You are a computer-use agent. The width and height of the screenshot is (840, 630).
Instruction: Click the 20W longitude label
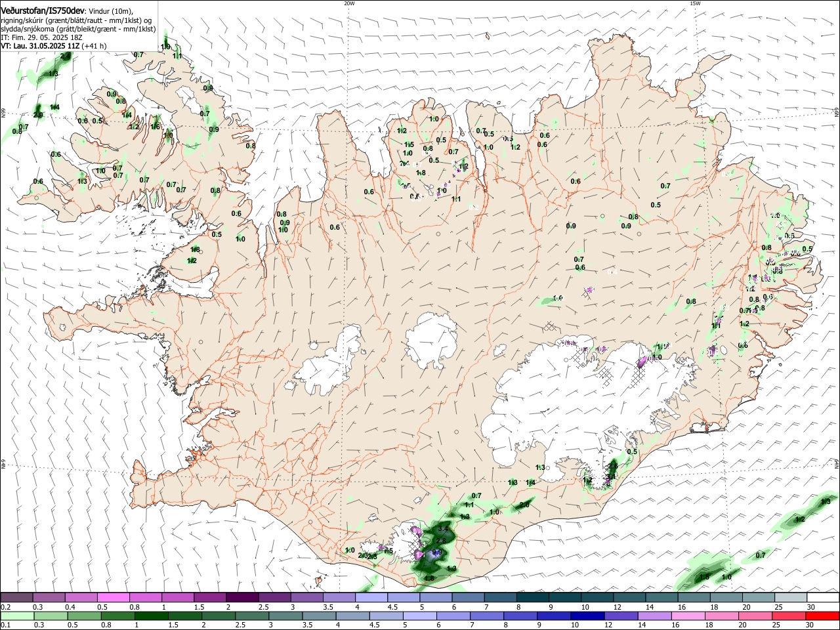pyautogui.click(x=349, y=3)
